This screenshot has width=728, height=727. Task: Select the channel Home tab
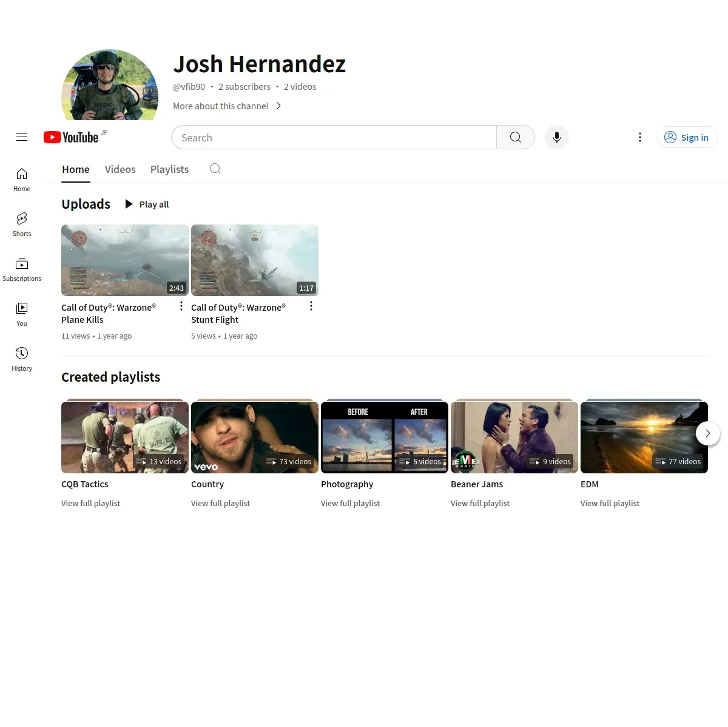point(76,169)
